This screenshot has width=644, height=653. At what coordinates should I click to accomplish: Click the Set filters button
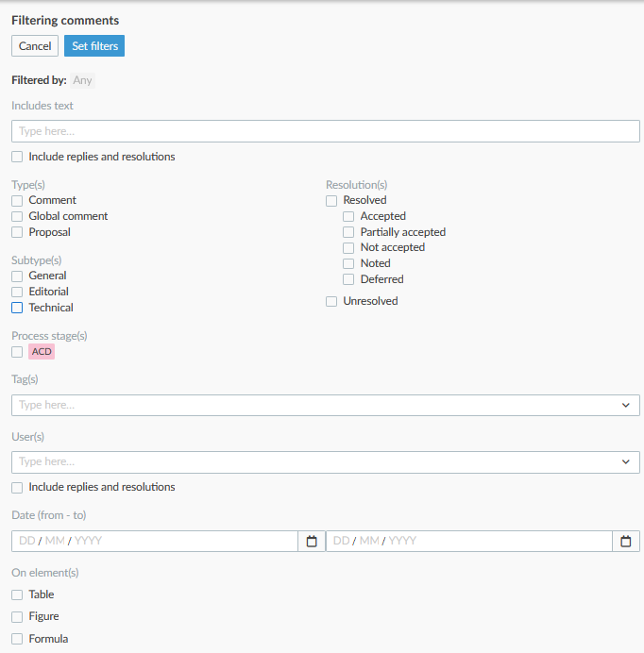coord(94,46)
